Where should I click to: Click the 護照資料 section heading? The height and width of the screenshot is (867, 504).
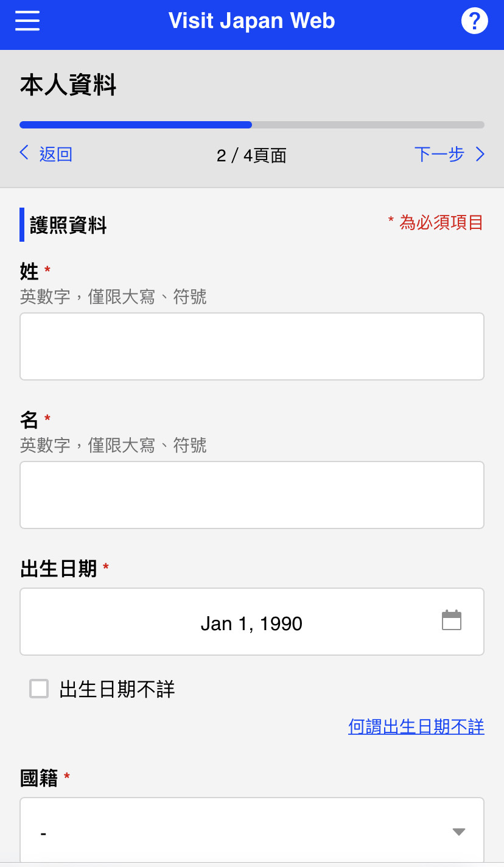(x=68, y=225)
